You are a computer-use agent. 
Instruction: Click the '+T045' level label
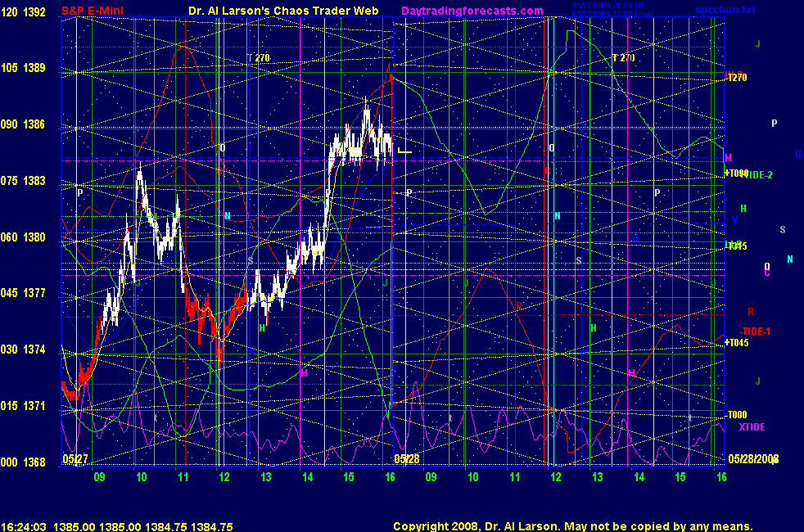pos(736,343)
